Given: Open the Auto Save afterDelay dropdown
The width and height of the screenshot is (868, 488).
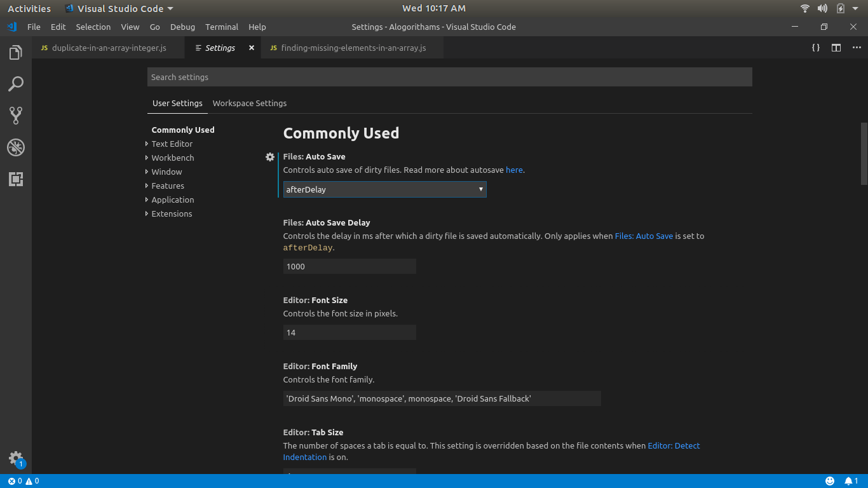Looking at the screenshot, I should [x=384, y=189].
